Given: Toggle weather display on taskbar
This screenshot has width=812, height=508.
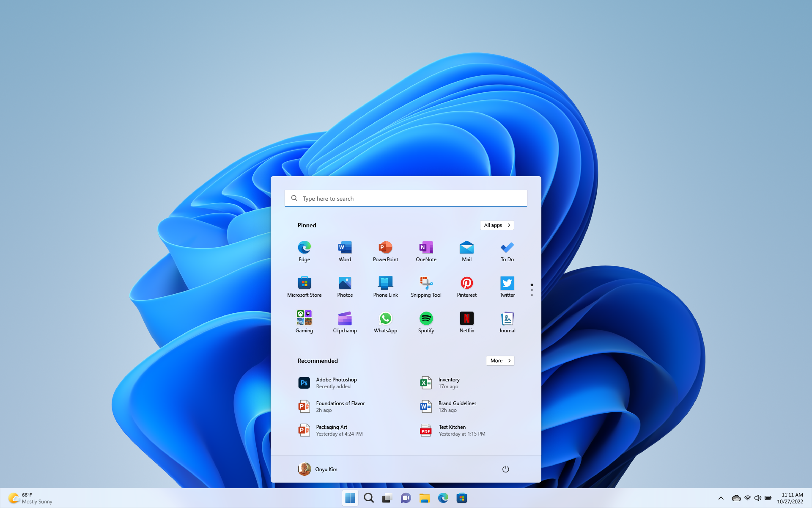Looking at the screenshot, I should click(x=30, y=497).
